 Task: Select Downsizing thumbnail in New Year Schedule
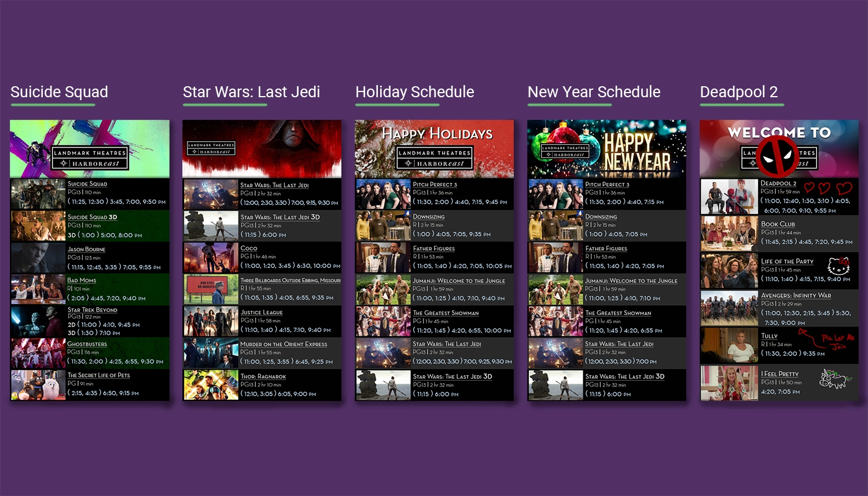[x=556, y=226]
